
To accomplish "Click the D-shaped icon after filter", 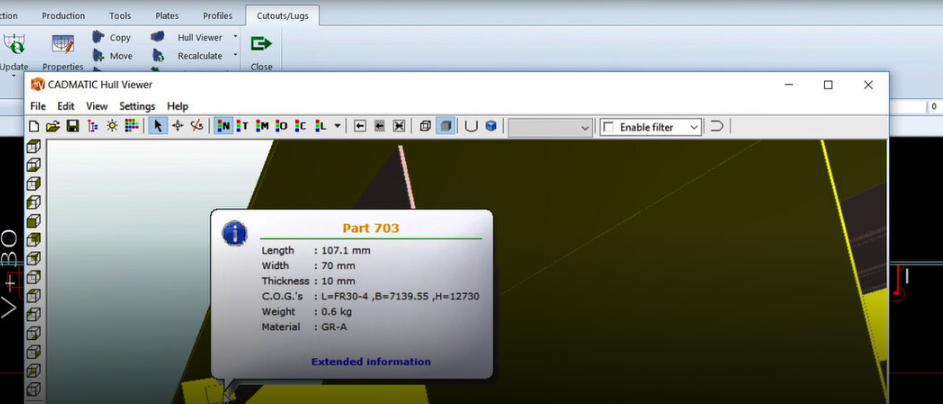I will pos(716,126).
